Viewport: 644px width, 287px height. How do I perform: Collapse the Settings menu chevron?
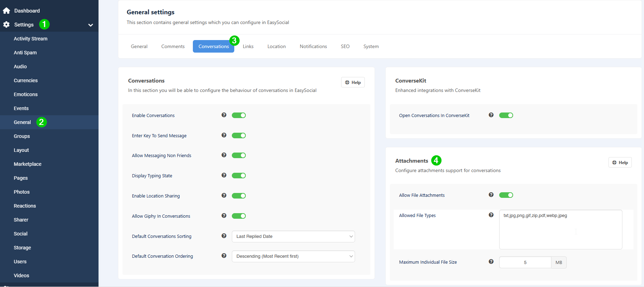click(x=91, y=25)
